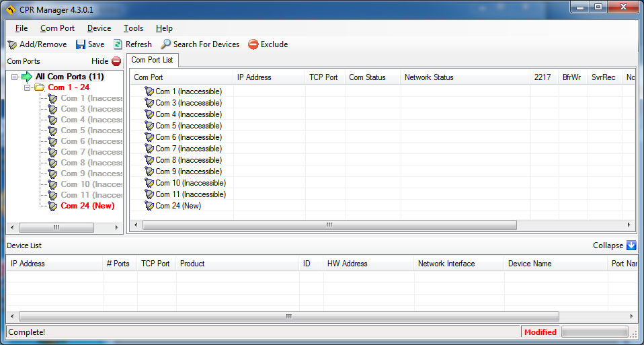This screenshot has width=644, height=345.
Task: Click the red Hide icon in Com Ports panel
Action: tap(116, 61)
